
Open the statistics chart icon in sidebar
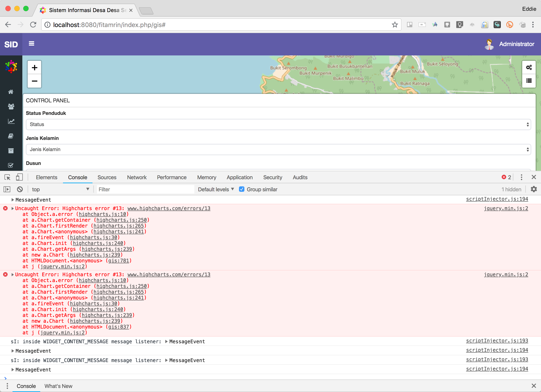pyautogui.click(x=11, y=121)
